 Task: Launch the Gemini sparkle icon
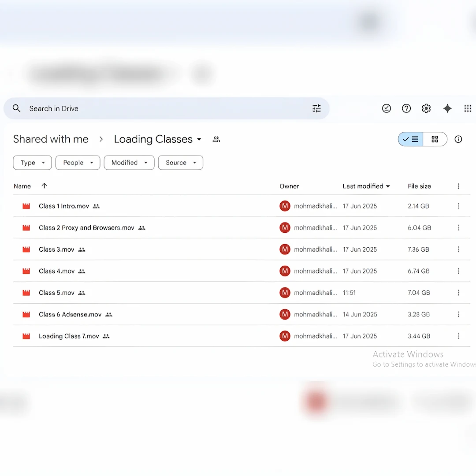coord(447,108)
